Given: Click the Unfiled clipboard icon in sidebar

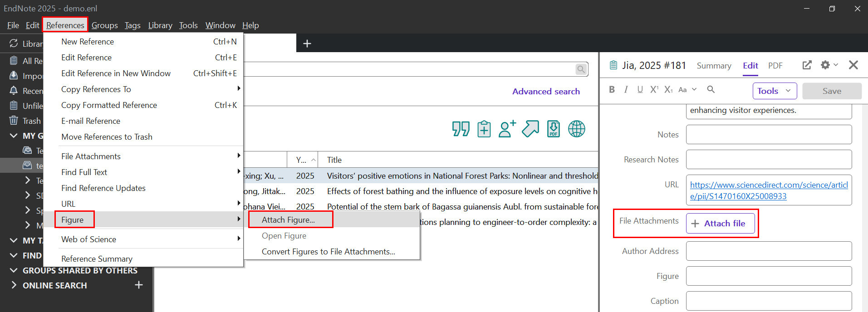Looking at the screenshot, I should click(x=14, y=106).
